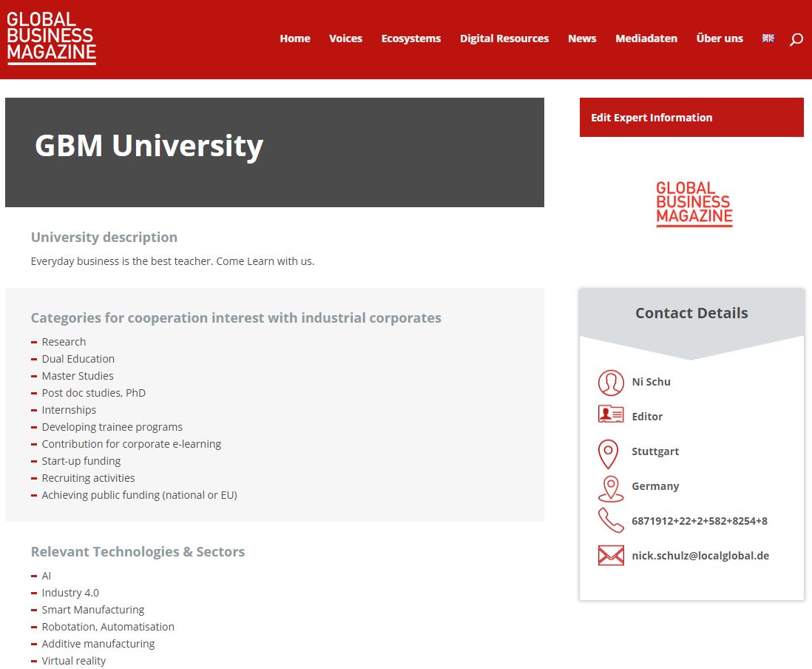Select the Research list item
This screenshot has width=812, height=669.
point(64,342)
